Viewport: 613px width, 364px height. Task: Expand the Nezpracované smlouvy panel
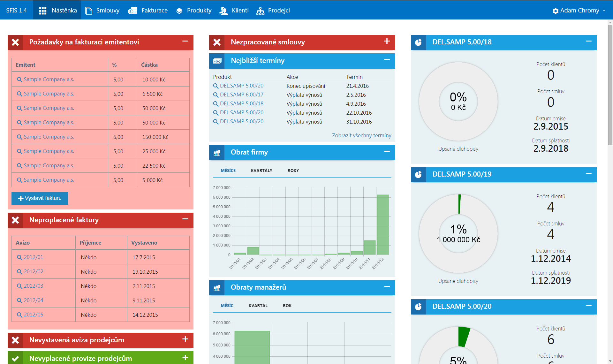click(387, 41)
